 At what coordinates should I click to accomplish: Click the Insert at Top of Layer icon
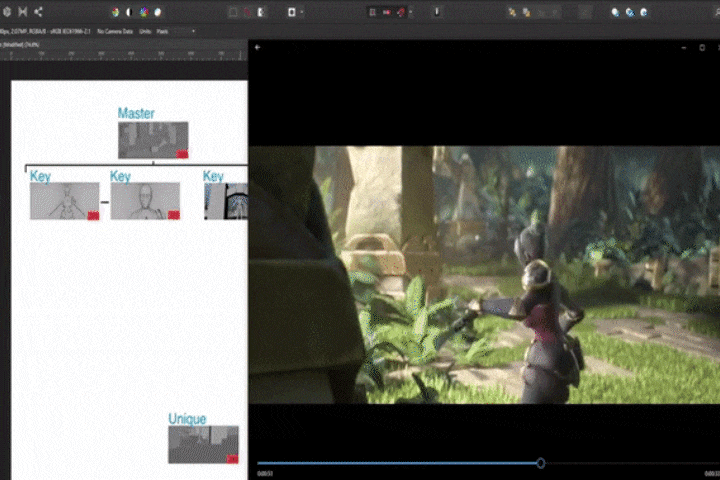click(630, 12)
